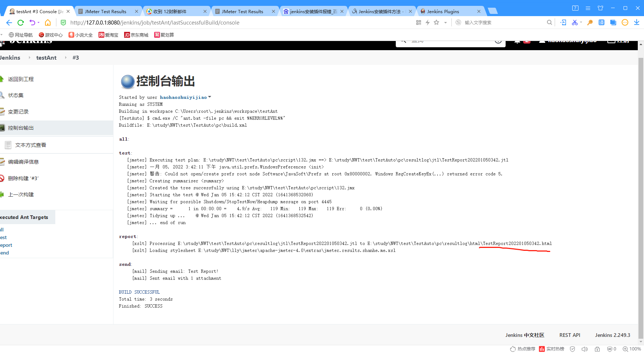Open the browser main menu icon

[x=588, y=8]
